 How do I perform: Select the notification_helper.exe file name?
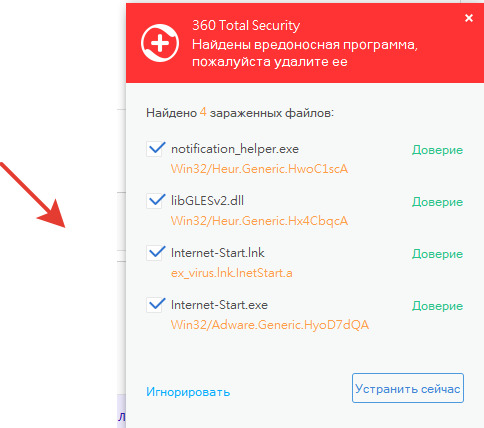point(235,149)
